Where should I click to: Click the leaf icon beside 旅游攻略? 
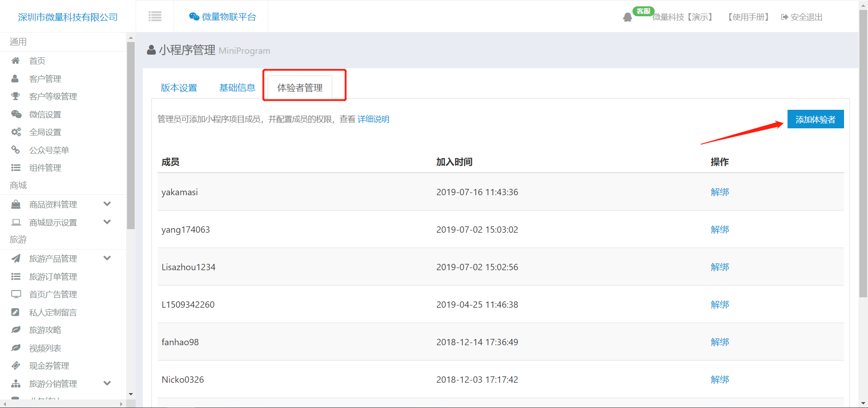[16, 330]
